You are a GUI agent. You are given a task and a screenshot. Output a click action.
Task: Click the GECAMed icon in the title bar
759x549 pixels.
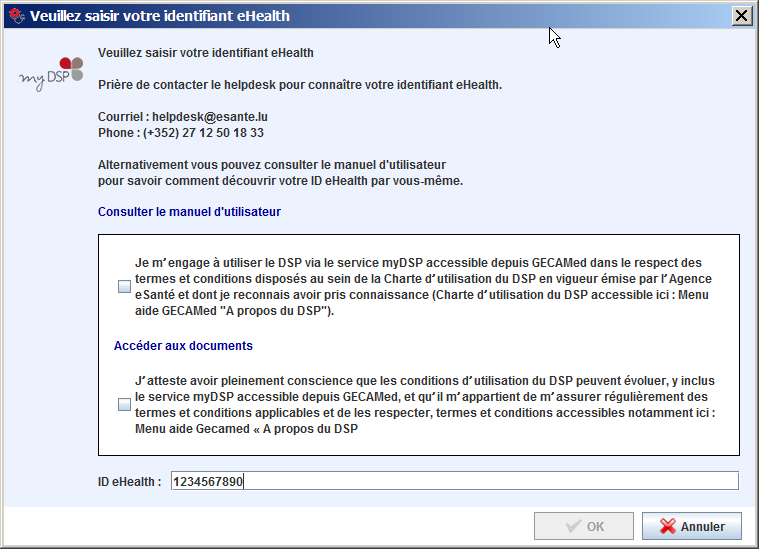click(15, 16)
